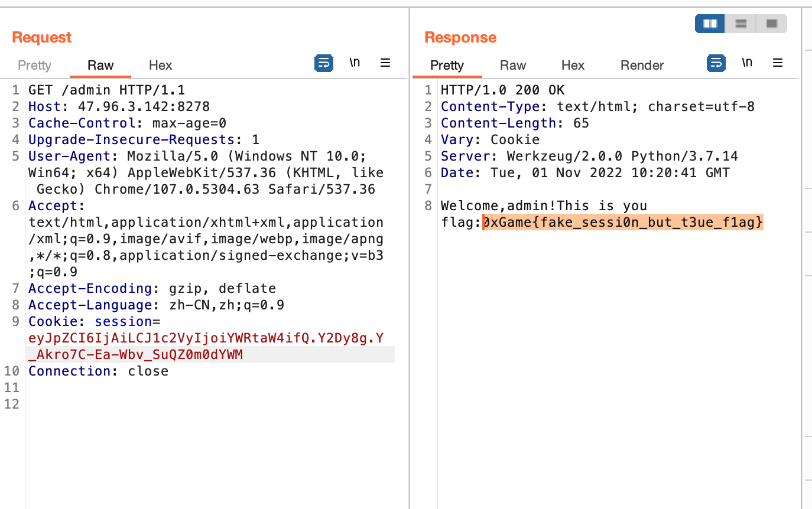
Task: Click the Accept-Language: zh-CN header line
Action: (x=157, y=305)
